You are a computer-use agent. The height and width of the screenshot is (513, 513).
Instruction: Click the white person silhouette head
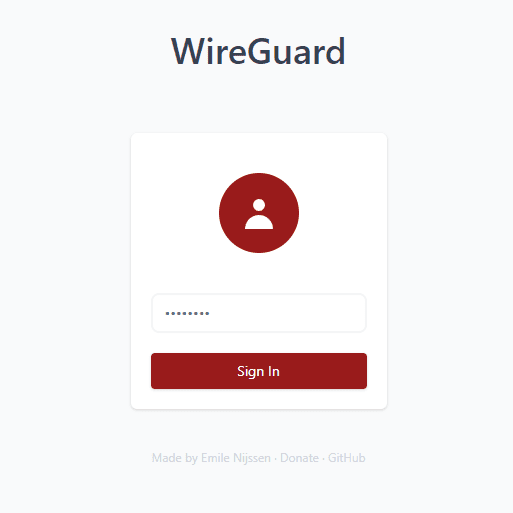click(259, 205)
